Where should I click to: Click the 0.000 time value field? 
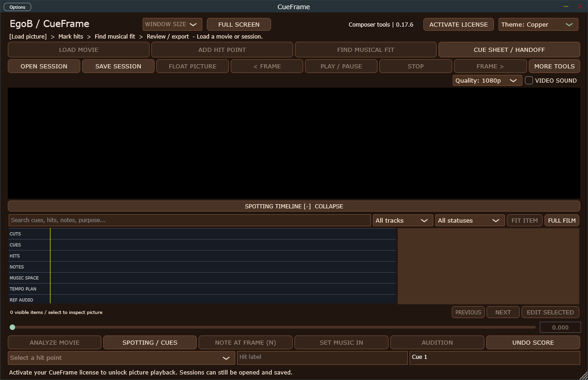click(560, 327)
